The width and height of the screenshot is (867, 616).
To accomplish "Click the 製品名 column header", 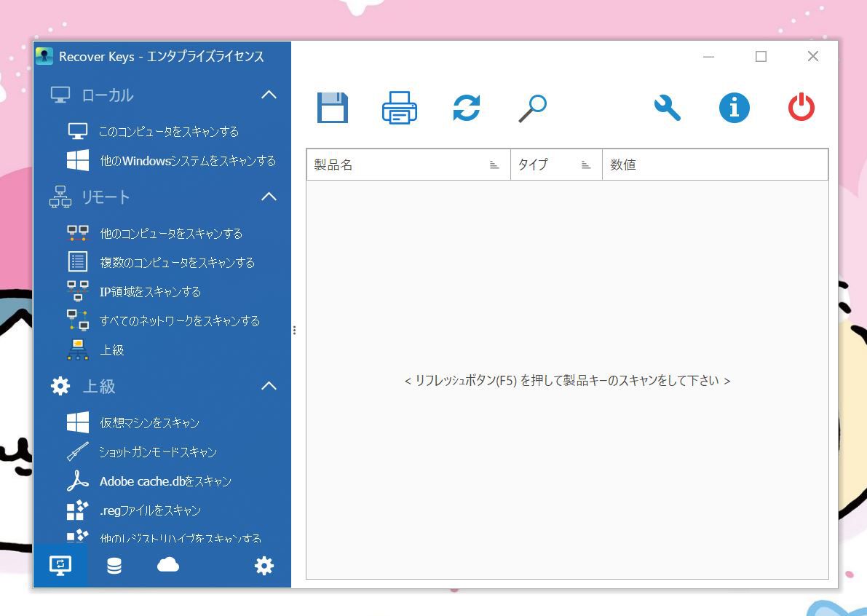I will tap(408, 165).
